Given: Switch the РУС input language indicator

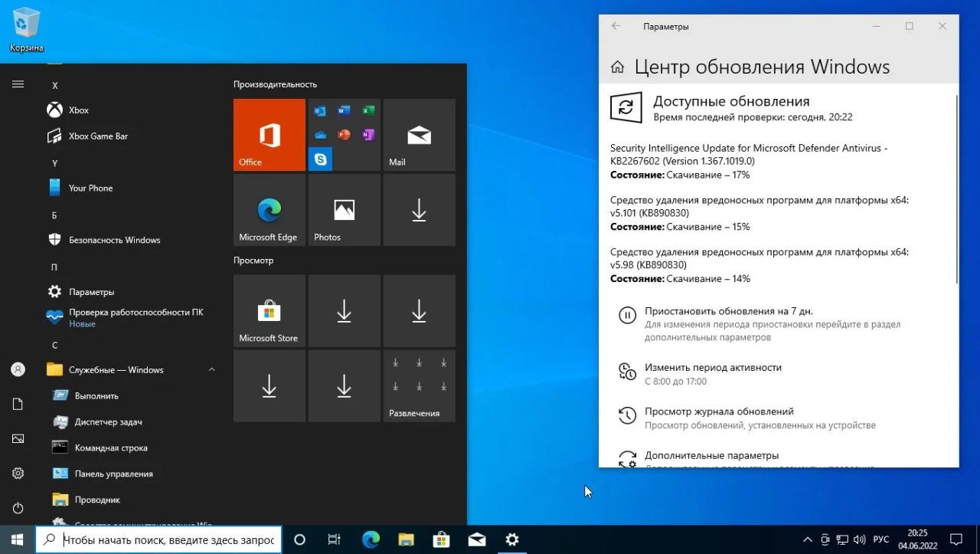Looking at the screenshot, I should pos(881,539).
